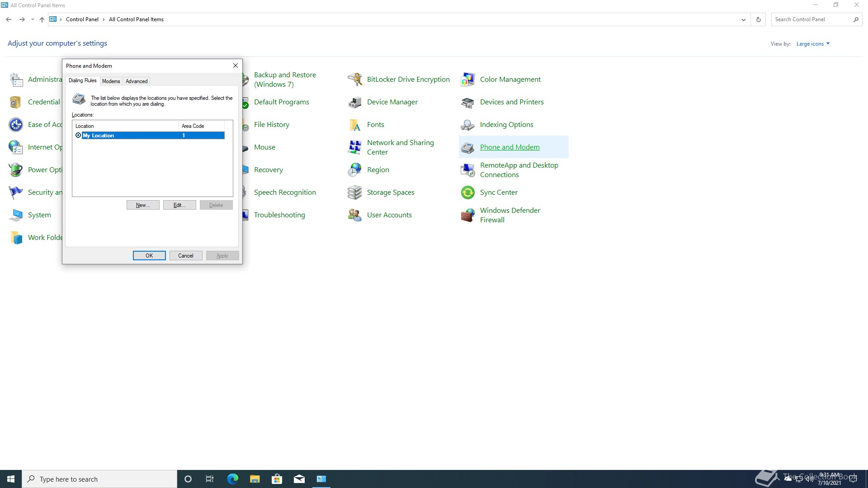Select the My Location radio button
Image resolution: width=868 pixels, height=488 pixels.
click(x=78, y=136)
